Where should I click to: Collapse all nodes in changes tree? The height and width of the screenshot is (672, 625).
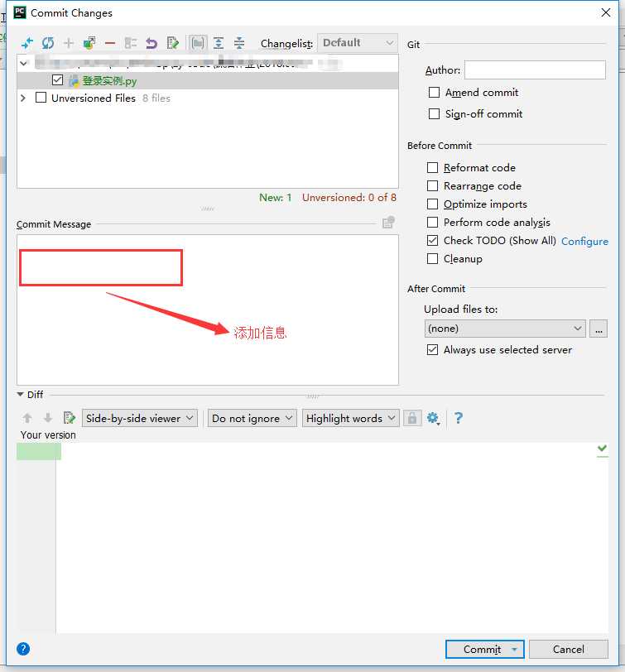pos(239,43)
